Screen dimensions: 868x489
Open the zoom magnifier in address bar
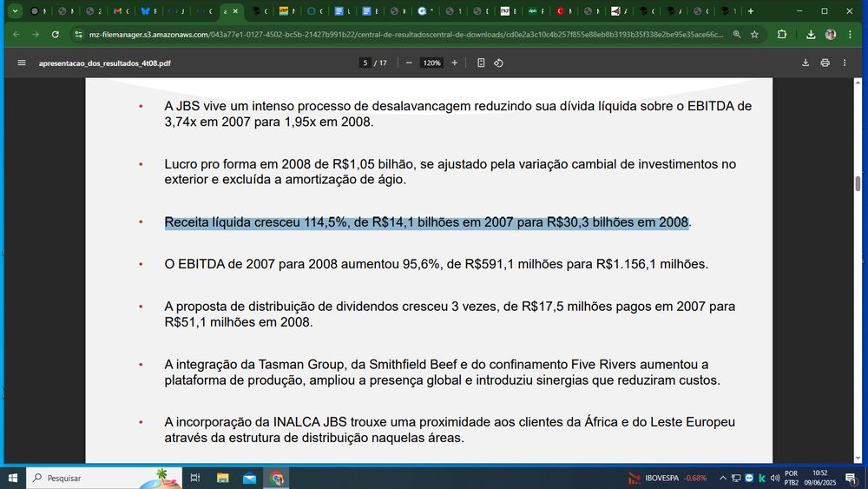click(737, 35)
